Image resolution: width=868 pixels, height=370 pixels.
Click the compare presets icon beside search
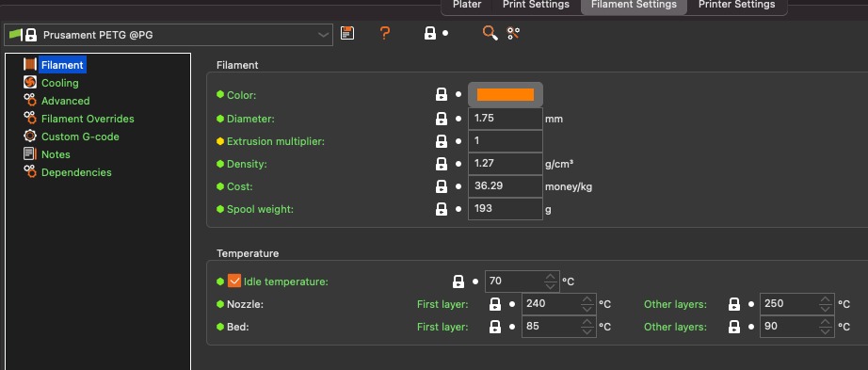pos(513,33)
